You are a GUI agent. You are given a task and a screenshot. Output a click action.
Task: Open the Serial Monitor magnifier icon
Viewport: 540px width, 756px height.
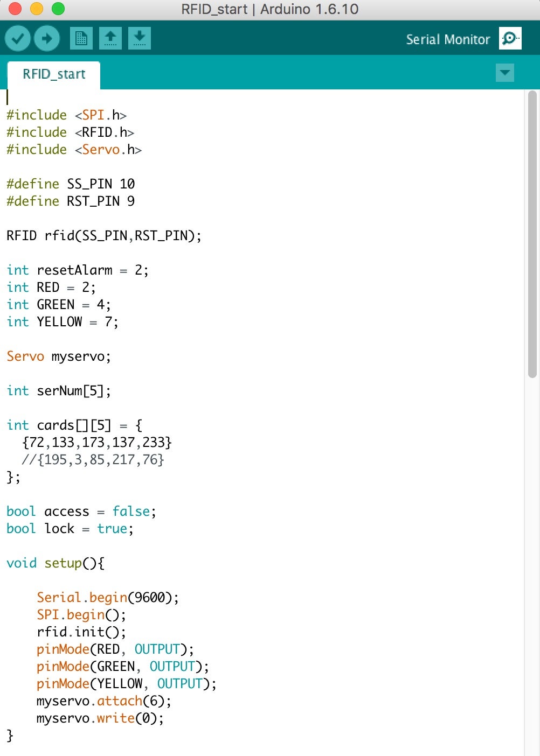(509, 38)
